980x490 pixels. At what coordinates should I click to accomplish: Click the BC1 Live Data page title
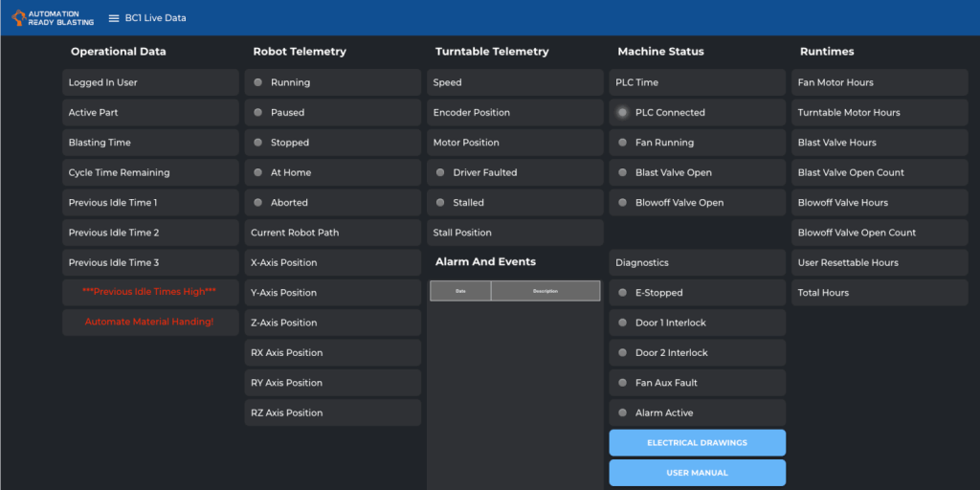coord(155,18)
